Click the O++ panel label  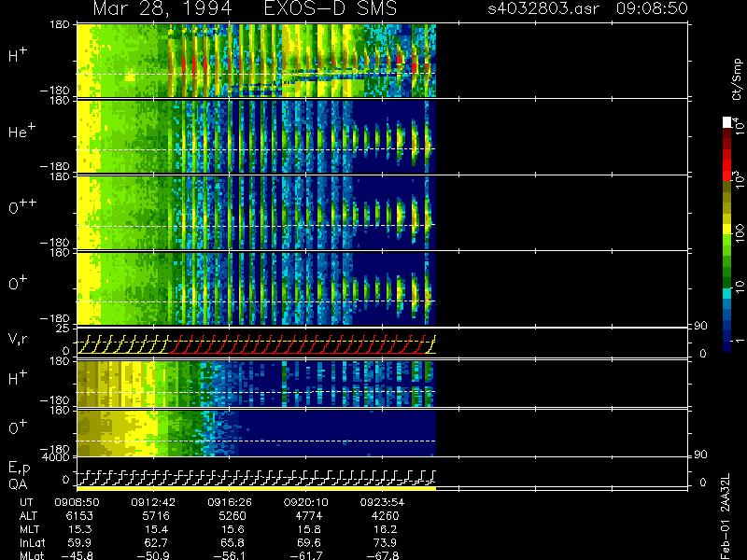22,206
